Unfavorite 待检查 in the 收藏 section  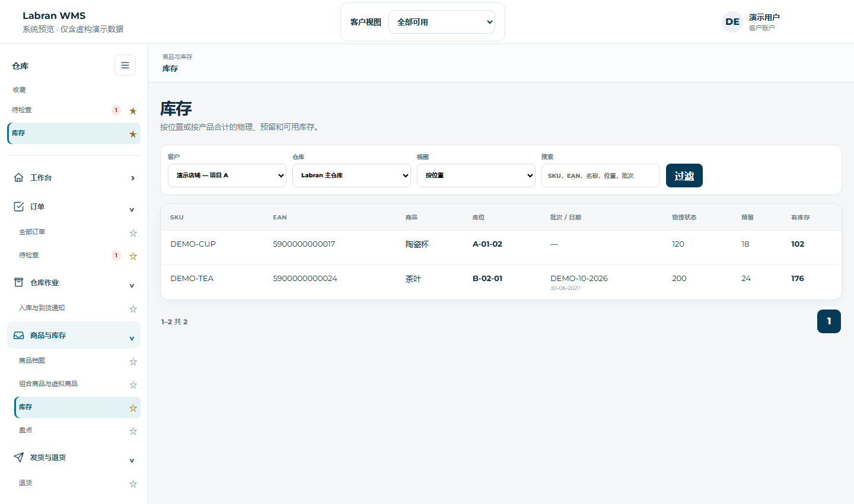click(133, 111)
